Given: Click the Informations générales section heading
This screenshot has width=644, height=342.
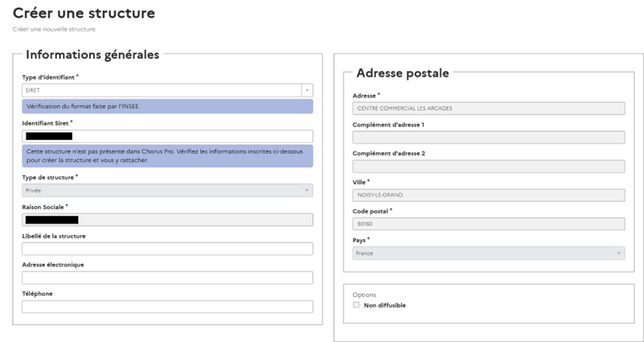Looking at the screenshot, I should (x=92, y=55).
